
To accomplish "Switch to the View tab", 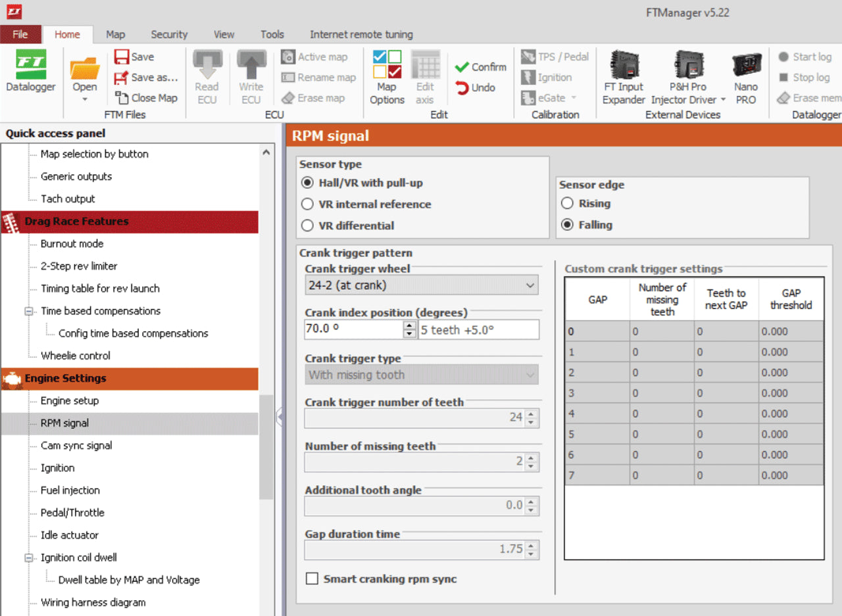I will pyautogui.click(x=224, y=34).
